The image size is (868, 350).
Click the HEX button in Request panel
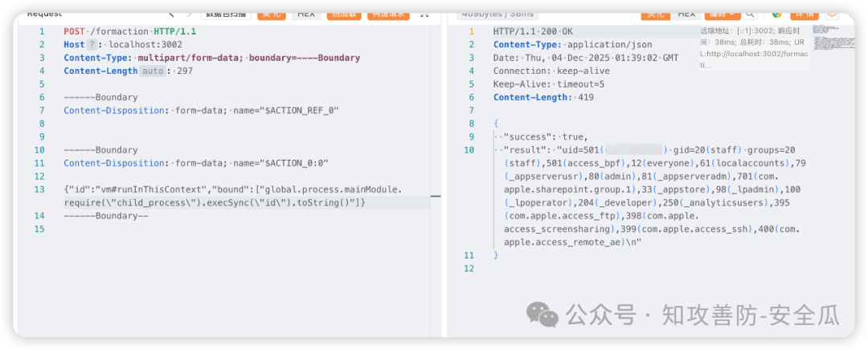306,14
